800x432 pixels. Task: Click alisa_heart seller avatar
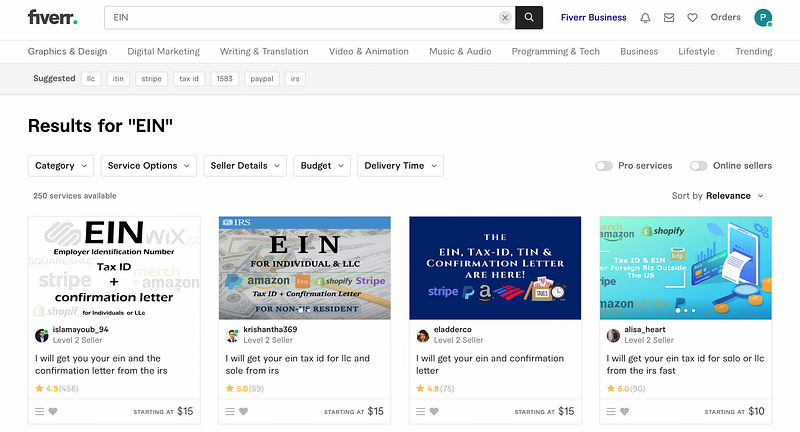click(x=613, y=335)
